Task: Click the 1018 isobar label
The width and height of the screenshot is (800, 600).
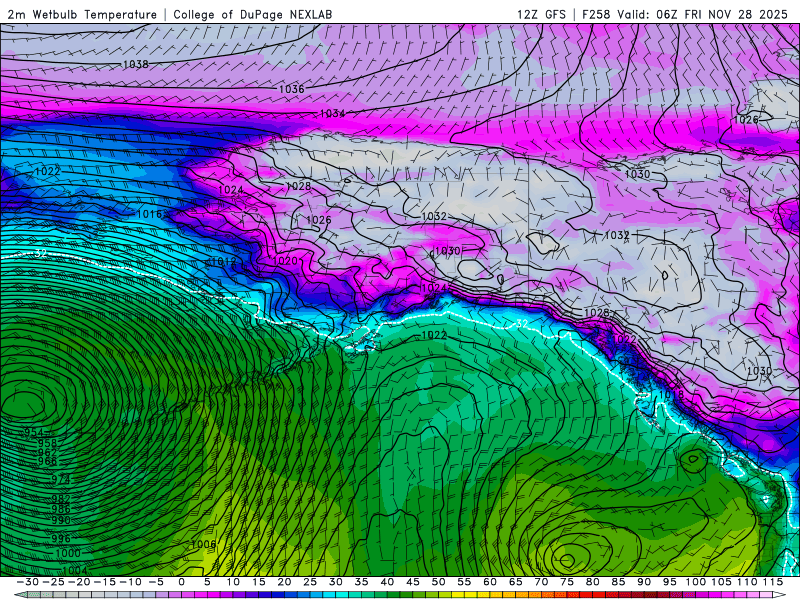Action: click(671, 394)
